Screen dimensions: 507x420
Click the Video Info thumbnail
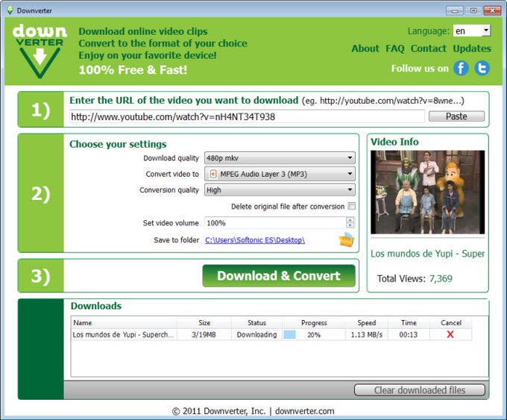[x=427, y=192]
